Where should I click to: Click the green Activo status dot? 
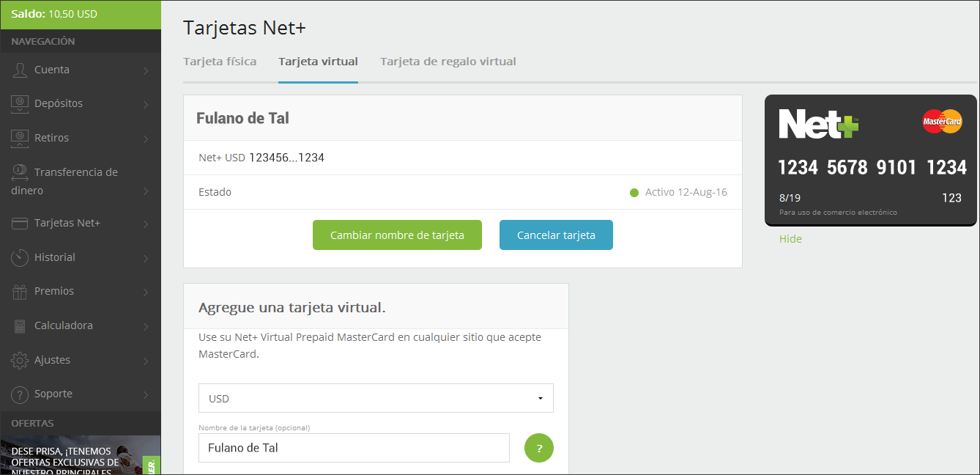coord(634,193)
